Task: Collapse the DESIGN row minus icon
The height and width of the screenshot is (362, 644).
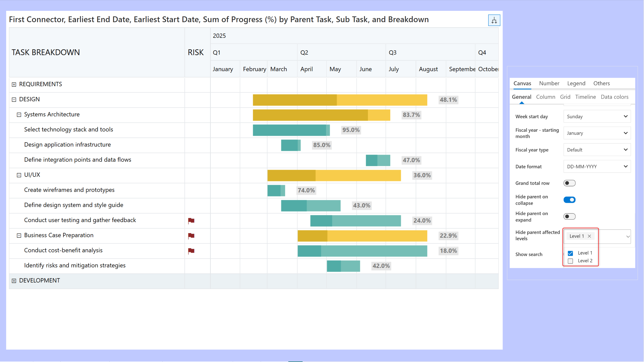Action: coord(14,99)
